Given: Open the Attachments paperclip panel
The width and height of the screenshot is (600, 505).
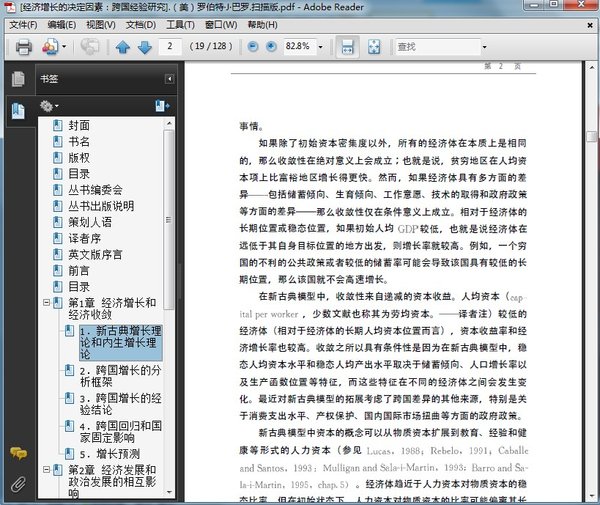Looking at the screenshot, I should coord(18,485).
